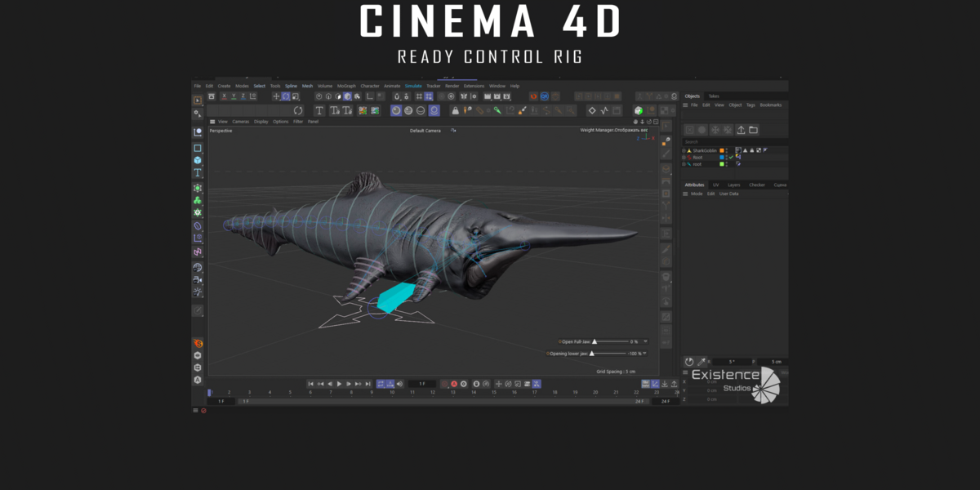Open dropdown arrow beside Opening lower jaw
Viewport: 980px width, 490px height.
pos(645,354)
